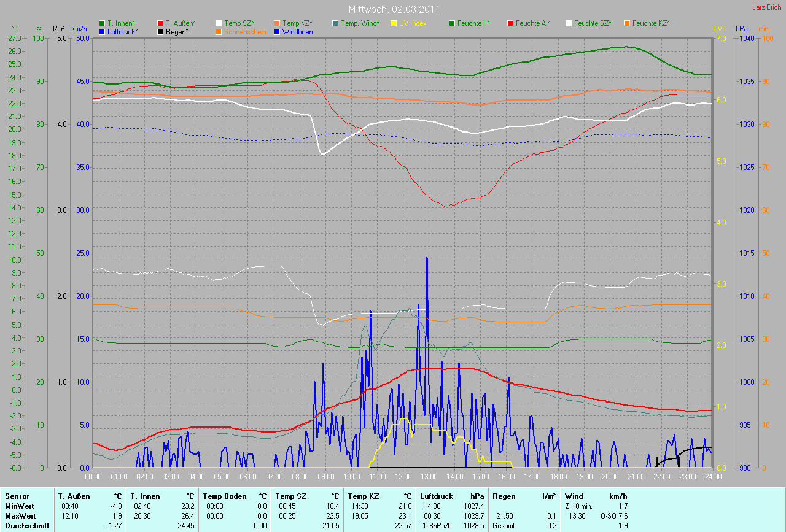786x532 pixels.
Task: Click the km/h axis unit label
Action: click(79, 29)
